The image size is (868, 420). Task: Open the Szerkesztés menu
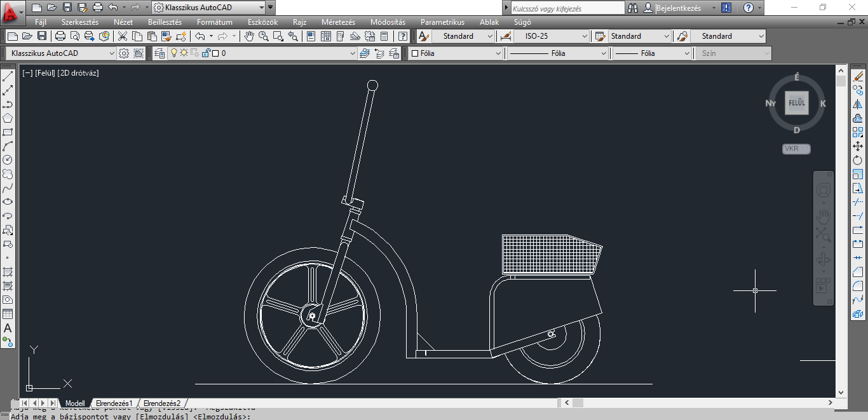point(80,22)
